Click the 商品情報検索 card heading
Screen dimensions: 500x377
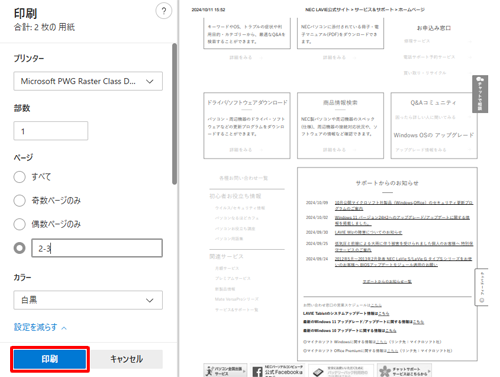pyautogui.click(x=340, y=103)
